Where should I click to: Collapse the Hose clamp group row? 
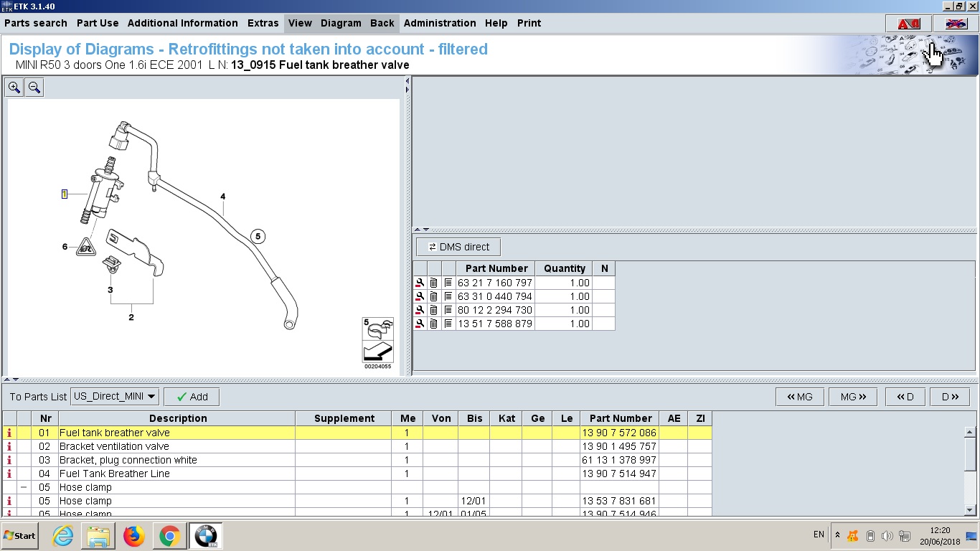(24, 487)
